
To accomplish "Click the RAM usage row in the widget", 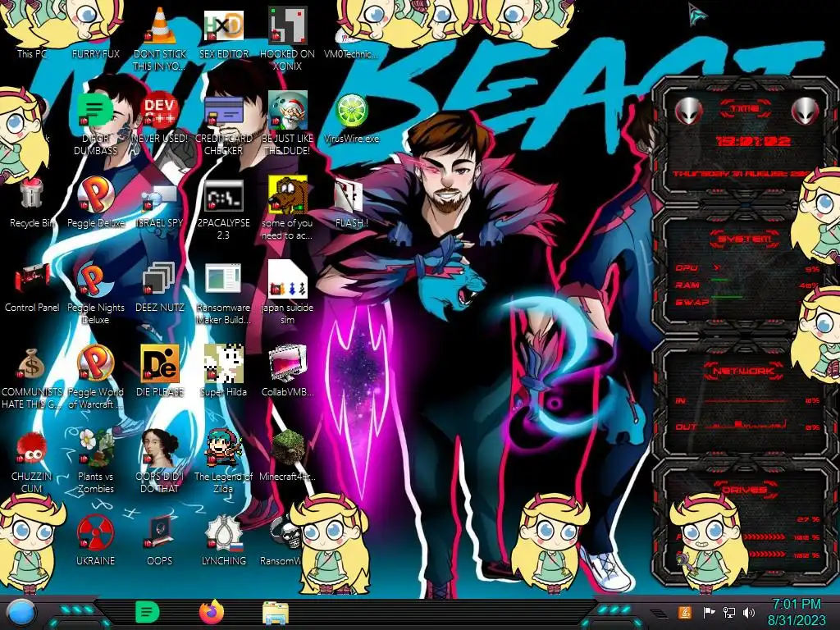I will pyautogui.click(x=746, y=285).
